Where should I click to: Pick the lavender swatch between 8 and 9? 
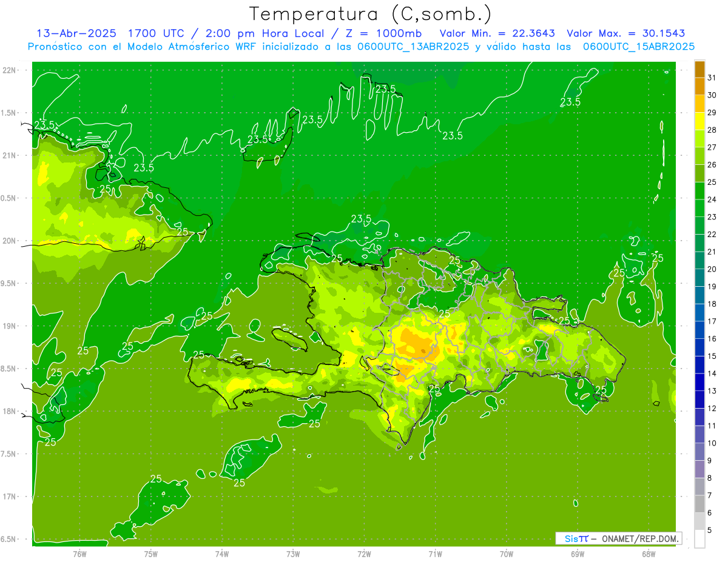pos(699,469)
